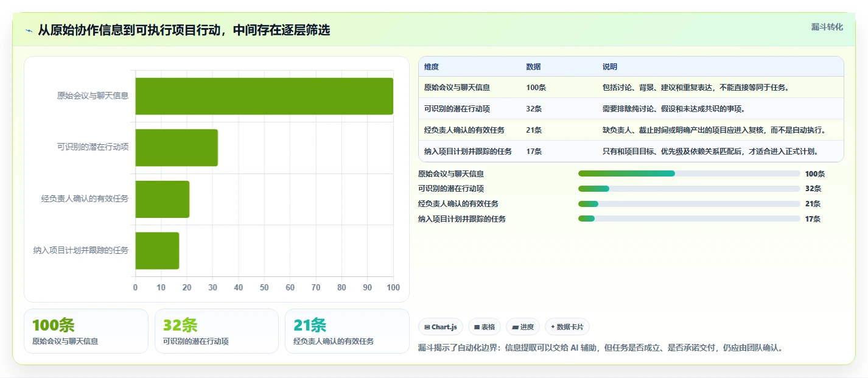This screenshot has height=378, width=868.
Task: Click the footer note starting 漏斗揭示了自动化边界
Action: pos(601,348)
